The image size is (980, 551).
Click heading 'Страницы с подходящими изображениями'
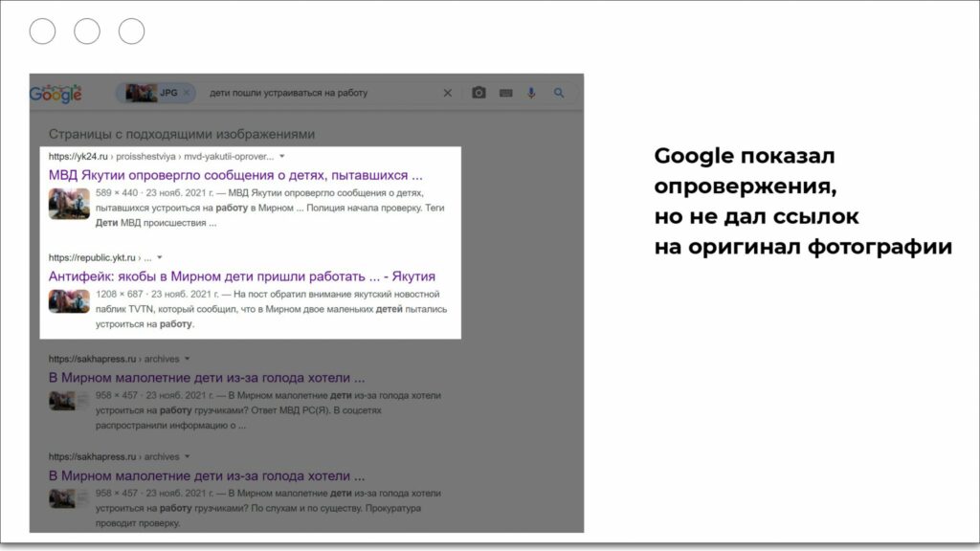click(181, 134)
